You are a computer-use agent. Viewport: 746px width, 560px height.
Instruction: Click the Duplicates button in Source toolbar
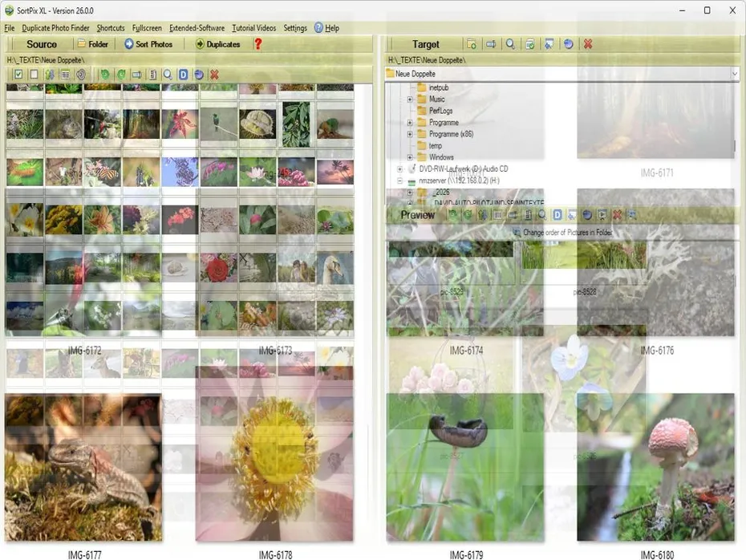tap(217, 44)
